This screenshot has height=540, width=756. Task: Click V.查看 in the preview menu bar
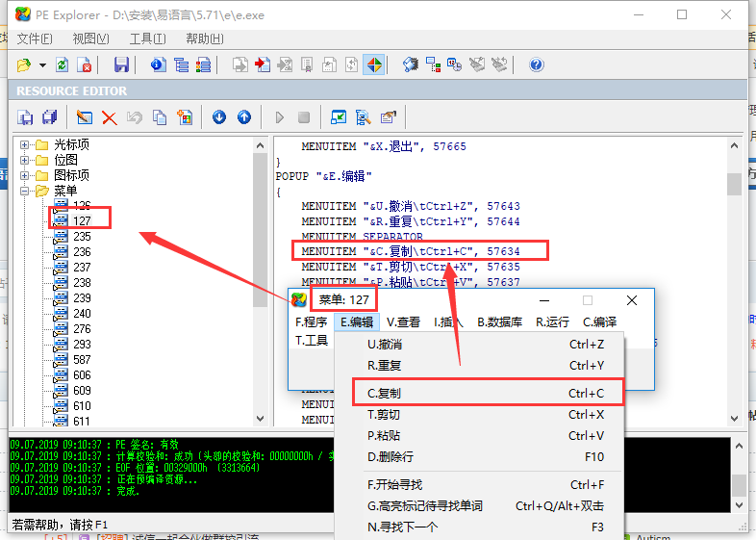tap(403, 322)
